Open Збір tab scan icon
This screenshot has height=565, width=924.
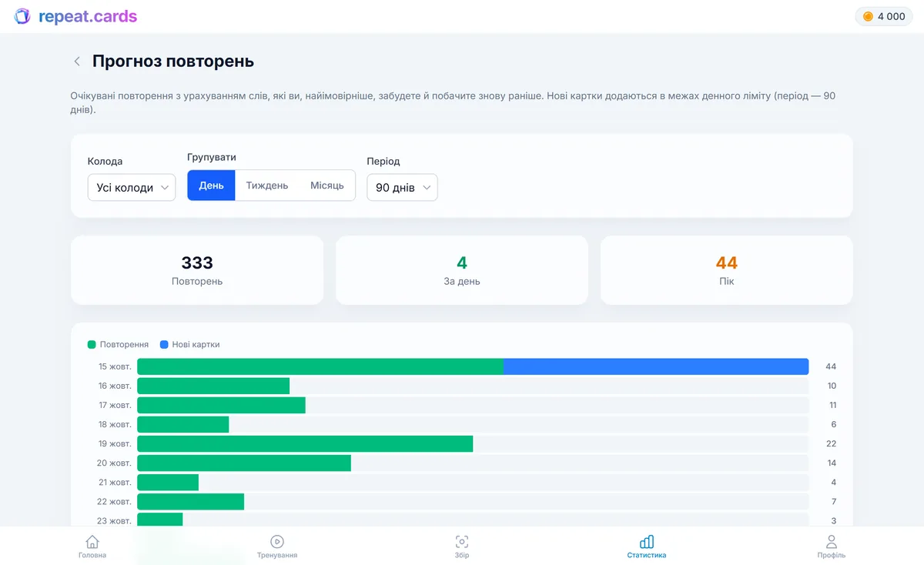pyautogui.click(x=462, y=542)
